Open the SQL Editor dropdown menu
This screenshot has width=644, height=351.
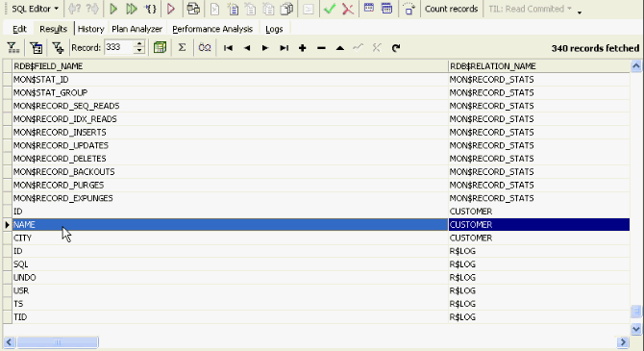pyautogui.click(x=35, y=9)
